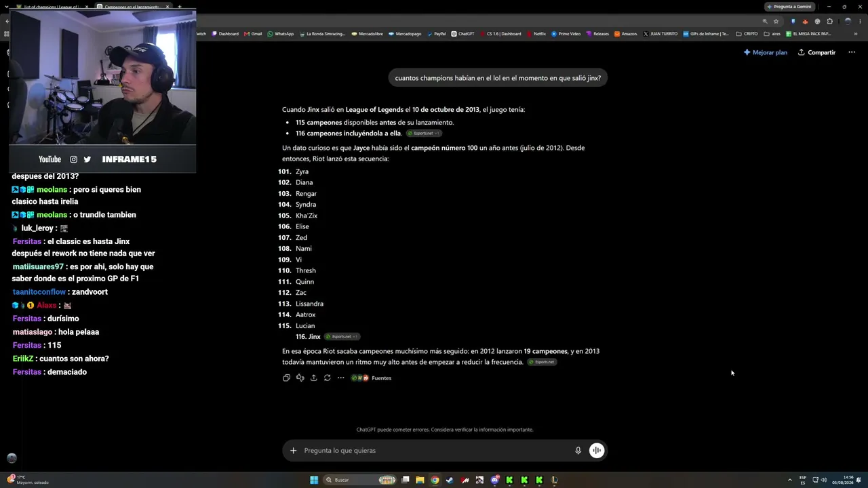Show hidden bookmarks overflow chevron
The width and height of the screenshot is (868, 488).
click(854, 34)
